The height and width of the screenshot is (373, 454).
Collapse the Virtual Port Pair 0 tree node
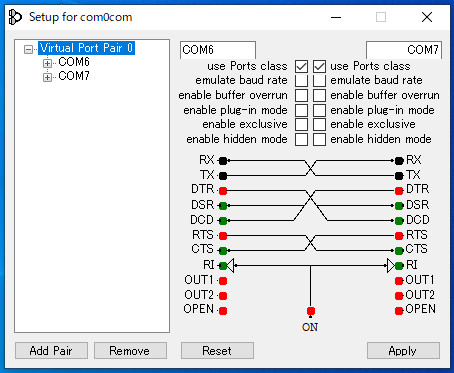click(29, 50)
